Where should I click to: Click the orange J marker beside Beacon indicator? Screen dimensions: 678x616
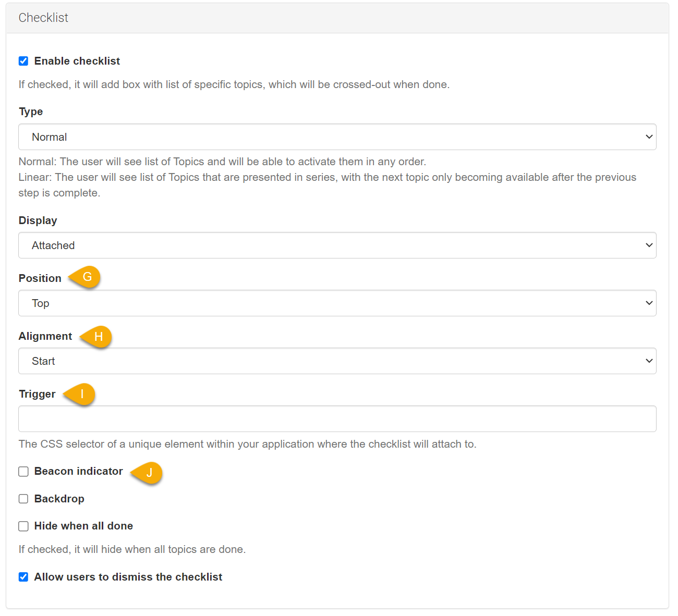coord(148,473)
